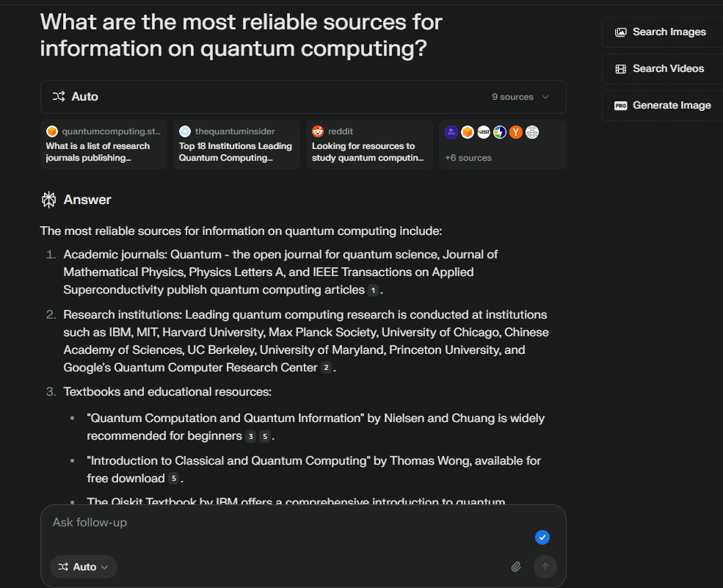This screenshot has width=723, height=588.
Task: Click the thequantuminsider favicon icon
Action: pos(185,131)
